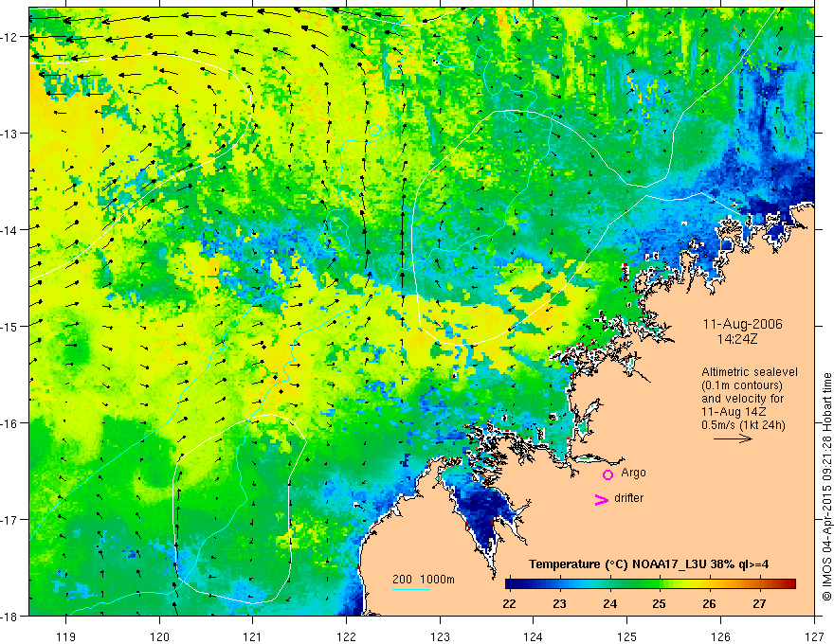Image resolution: width=834 pixels, height=644 pixels.
Task: Click the magenta drifter arrow legend symbol
Action: point(602,499)
